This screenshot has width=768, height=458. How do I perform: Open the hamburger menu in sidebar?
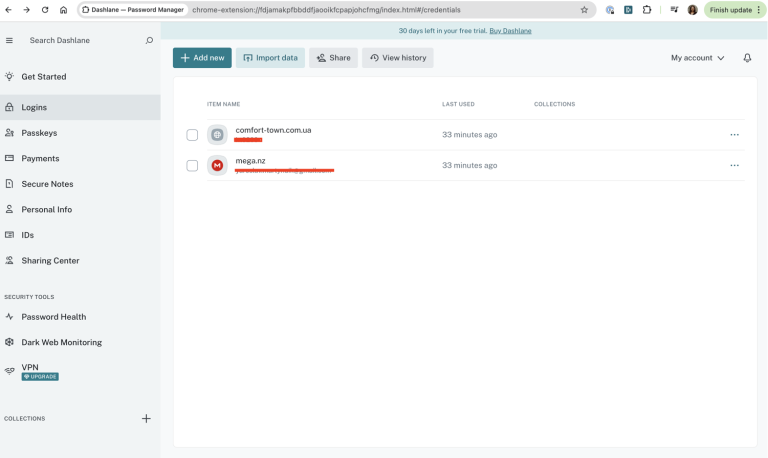(x=9, y=41)
